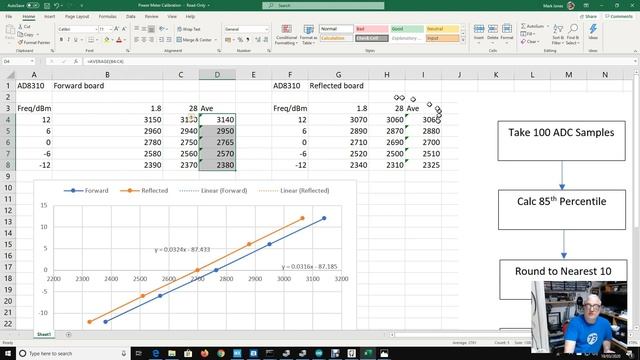Switch to the Insert ribbon tab
The width and height of the screenshot is (640, 360).
point(49,17)
